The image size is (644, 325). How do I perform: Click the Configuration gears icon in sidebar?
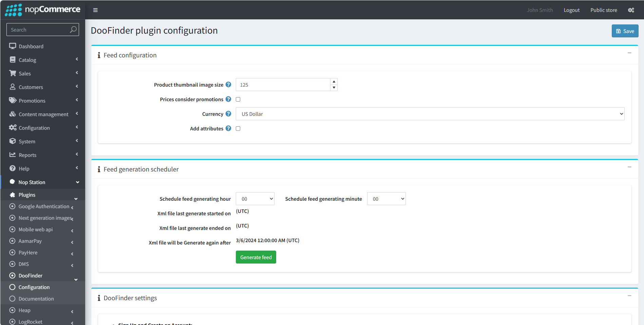[x=13, y=128]
